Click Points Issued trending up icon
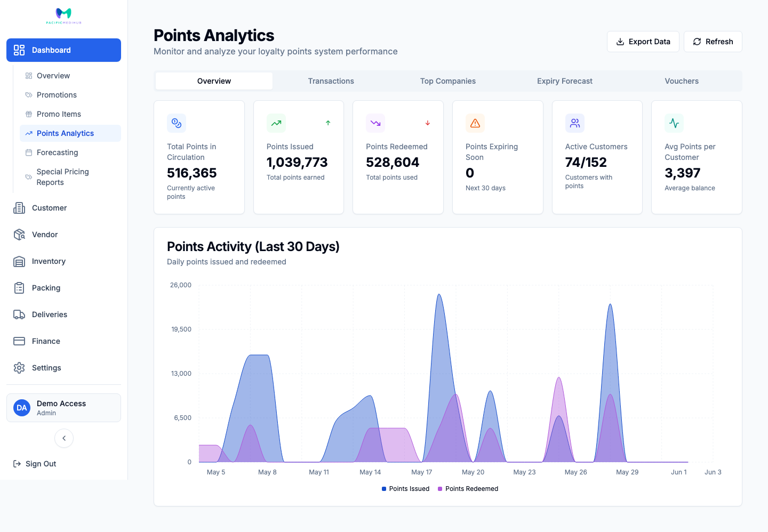The height and width of the screenshot is (532, 768). click(276, 123)
